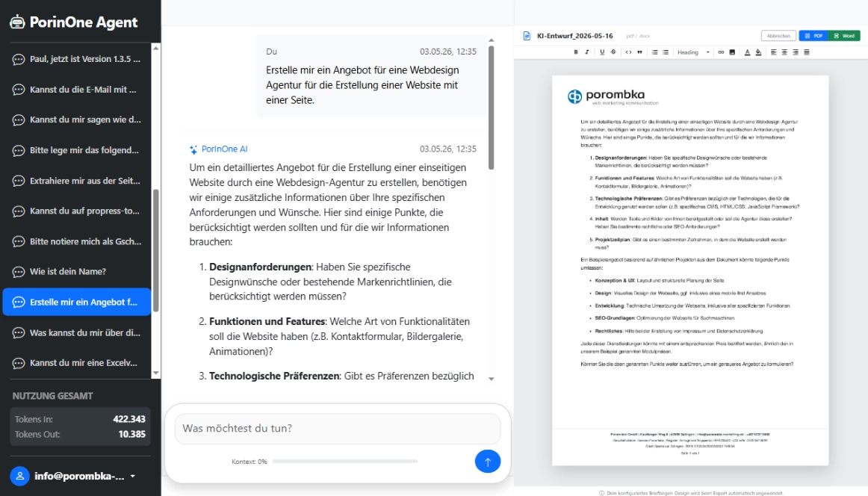Open the text color picker

(x=747, y=52)
